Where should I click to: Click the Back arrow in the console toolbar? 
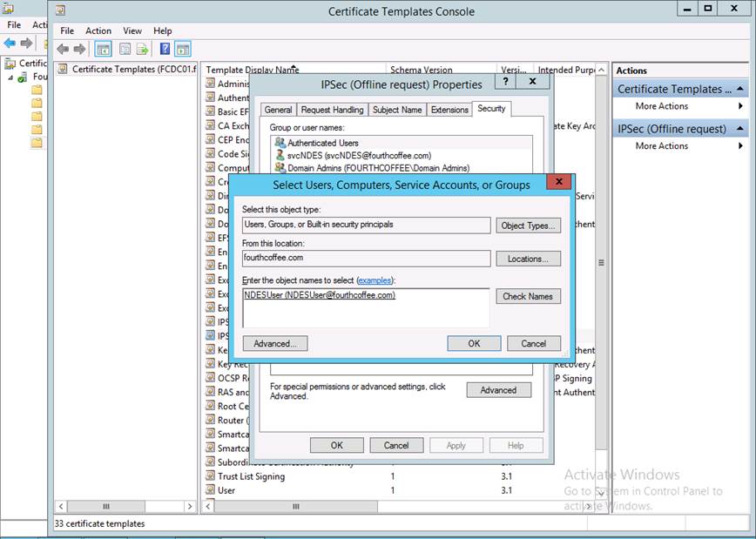[63, 50]
